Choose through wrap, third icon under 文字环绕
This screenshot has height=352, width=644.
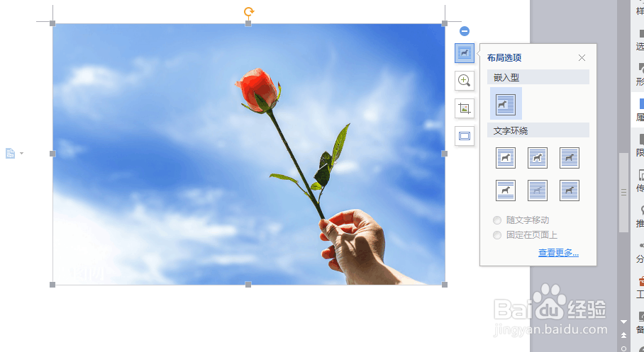click(x=570, y=158)
